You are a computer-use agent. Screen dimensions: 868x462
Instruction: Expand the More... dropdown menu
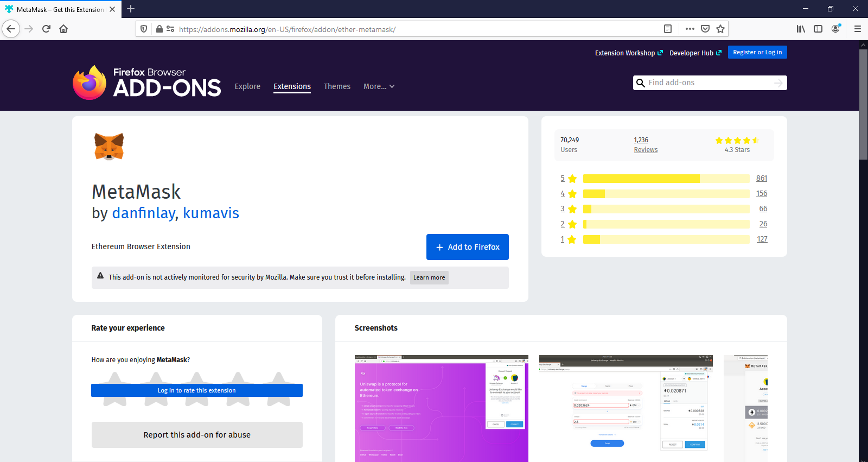coord(379,86)
